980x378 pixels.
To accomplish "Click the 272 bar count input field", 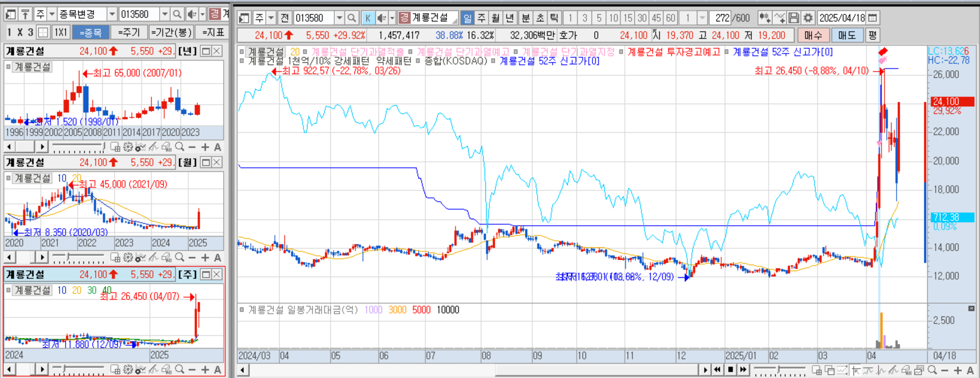I will tap(721, 18).
